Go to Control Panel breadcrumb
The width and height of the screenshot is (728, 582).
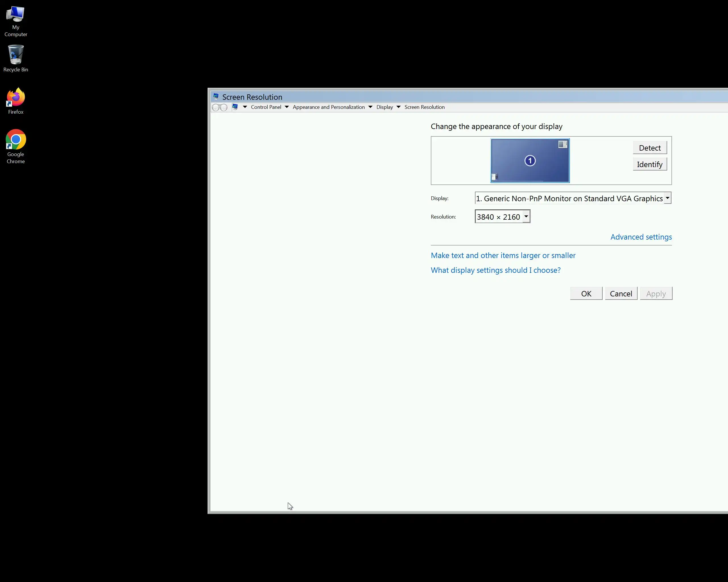(x=266, y=107)
